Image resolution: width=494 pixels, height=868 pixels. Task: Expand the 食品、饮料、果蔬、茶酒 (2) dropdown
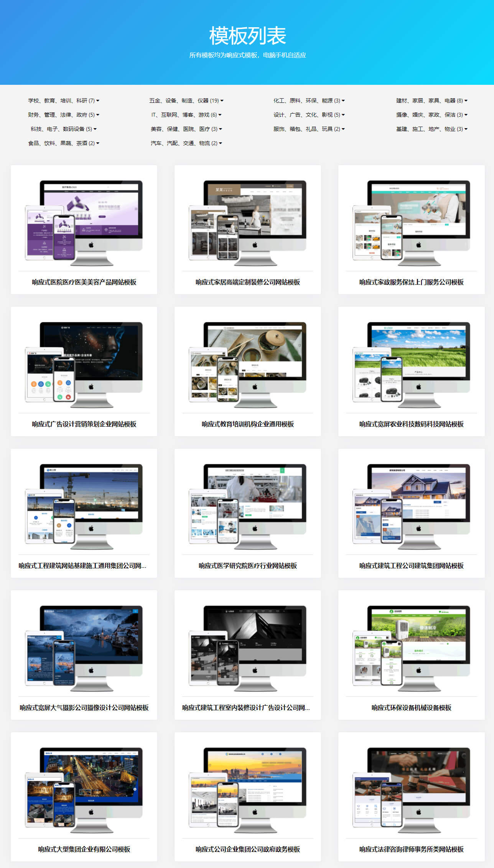[x=64, y=143]
